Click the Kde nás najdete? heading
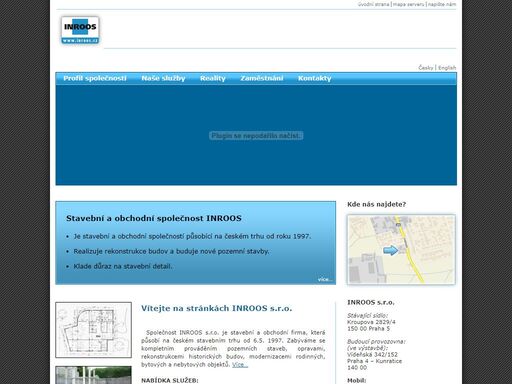512x384 pixels. 376,204
